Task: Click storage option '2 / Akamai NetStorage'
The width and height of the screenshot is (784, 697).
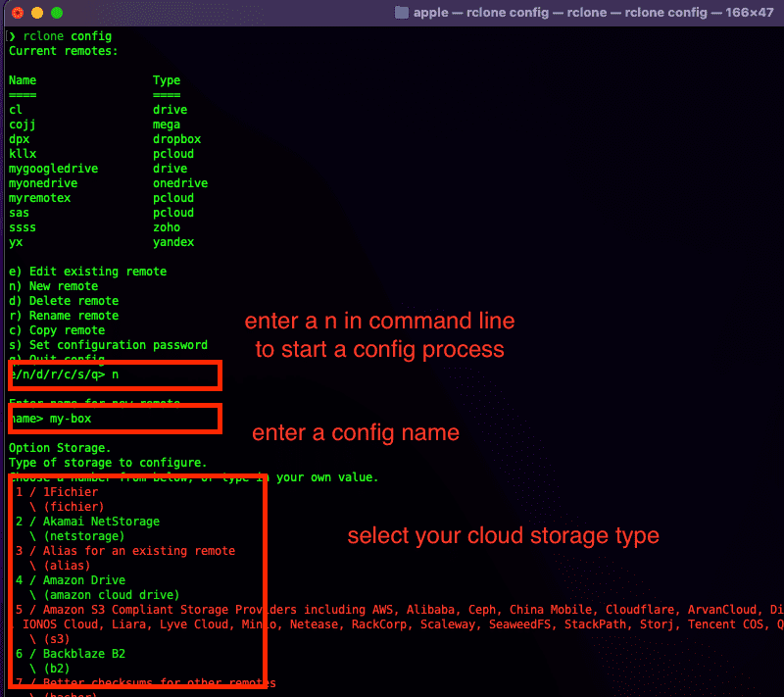Action: tap(87, 522)
